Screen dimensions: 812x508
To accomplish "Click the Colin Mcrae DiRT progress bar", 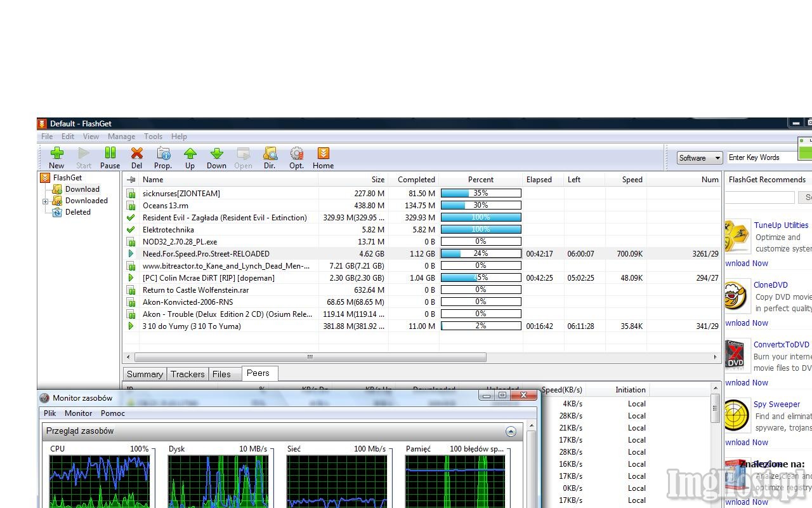I will coord(481,278).
